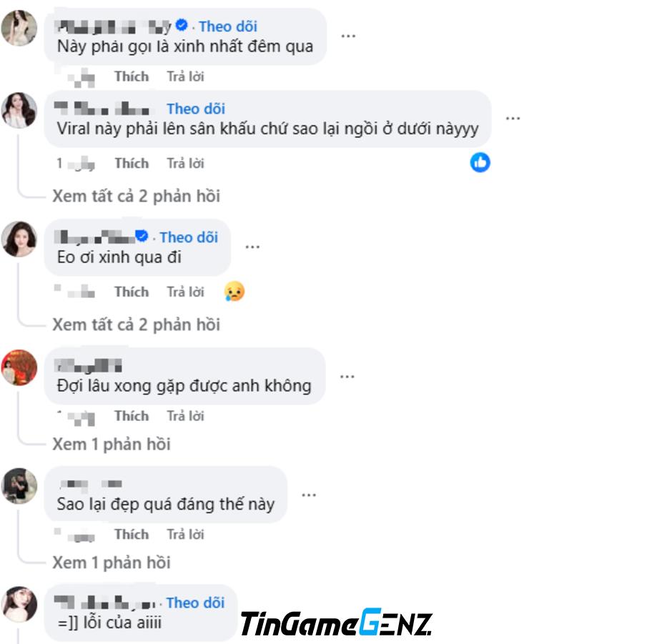Open avatar of the 'Sao lại đẹp' commenter
This screenshot has height=644, width=672.
point(19,486)
